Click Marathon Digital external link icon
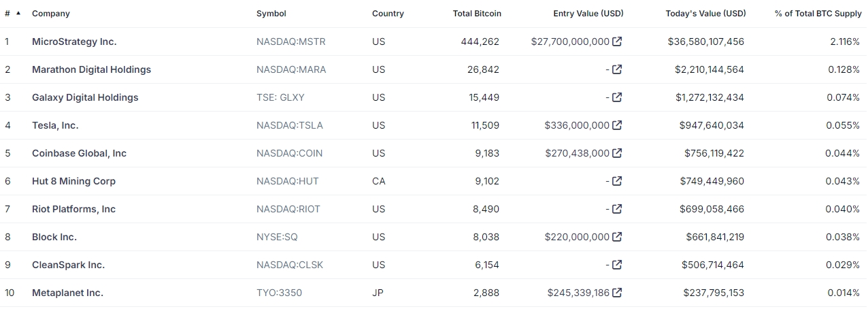This screenshot has height=309, width=868. [x=617, y=69]
